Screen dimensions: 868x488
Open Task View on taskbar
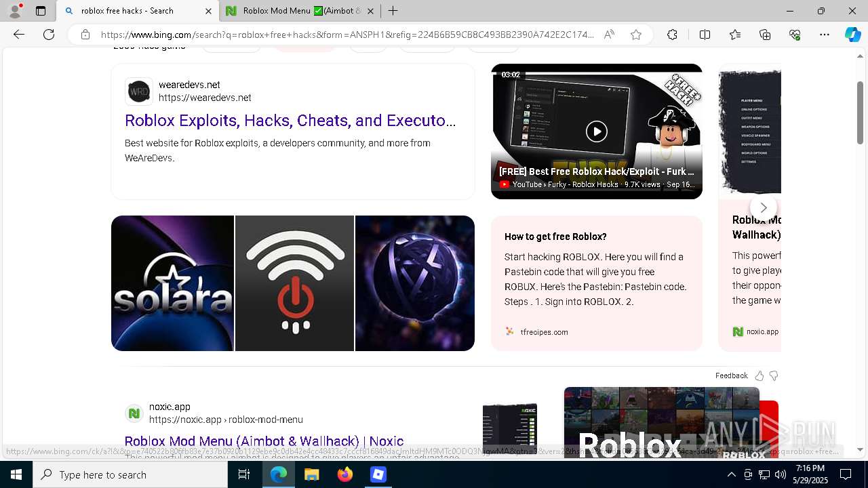point(244,474)
